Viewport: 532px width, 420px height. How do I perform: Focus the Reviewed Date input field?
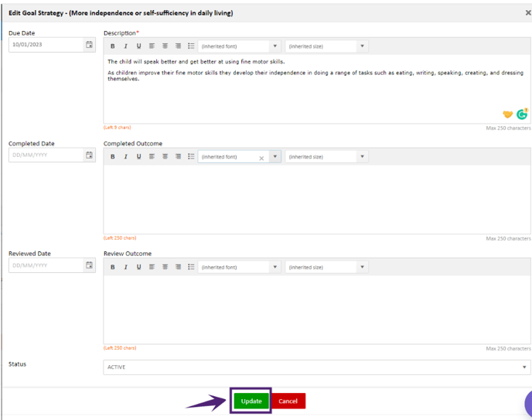[x=46, y=265]
